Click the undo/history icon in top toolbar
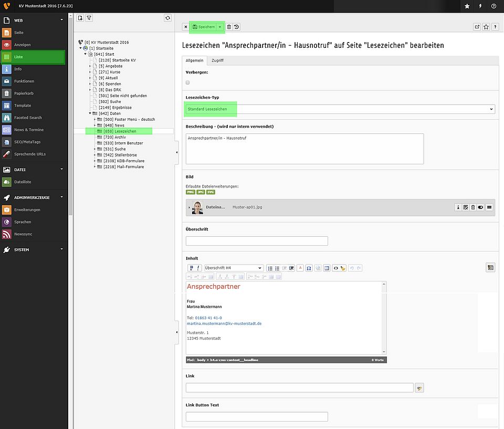This screenshot has width=504, height=429. (x=237, y=27)
